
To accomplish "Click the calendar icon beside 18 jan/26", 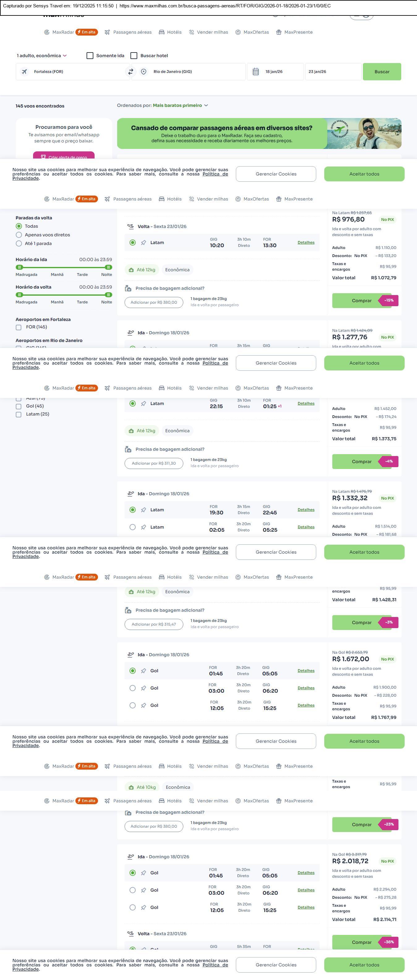I will pyautogui.click(x=256, y=71).
